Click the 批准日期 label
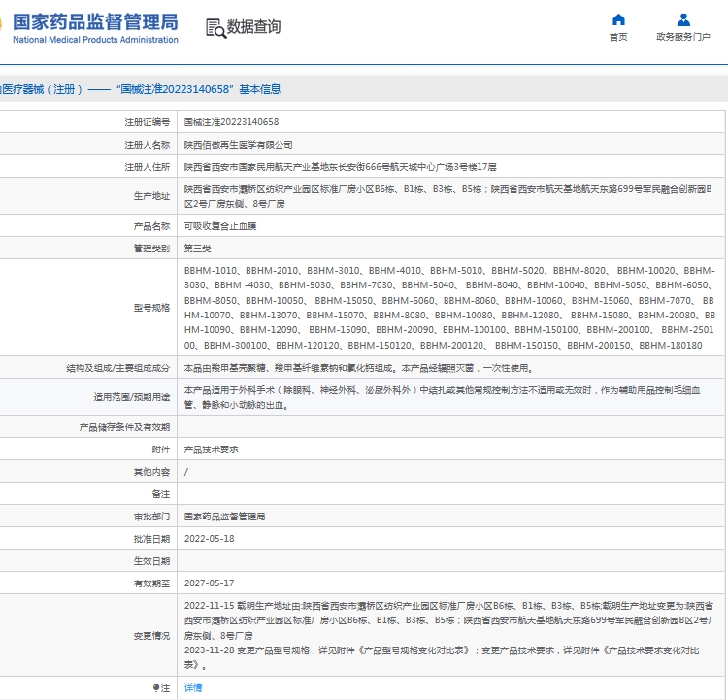The height and width of the screenshot is (700, 728). pos(151,539)
